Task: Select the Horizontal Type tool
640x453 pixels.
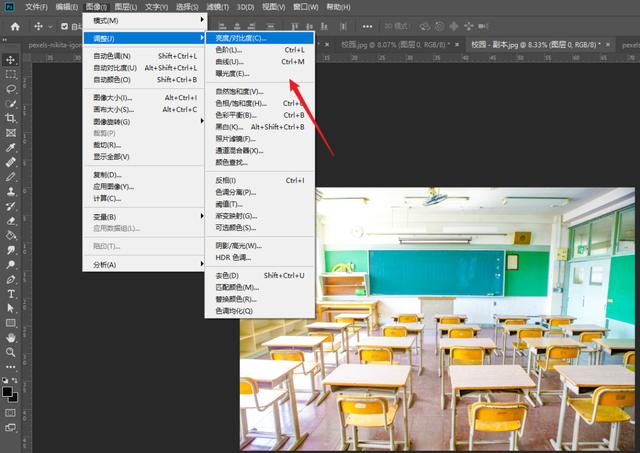Action: tap(11, 294)
